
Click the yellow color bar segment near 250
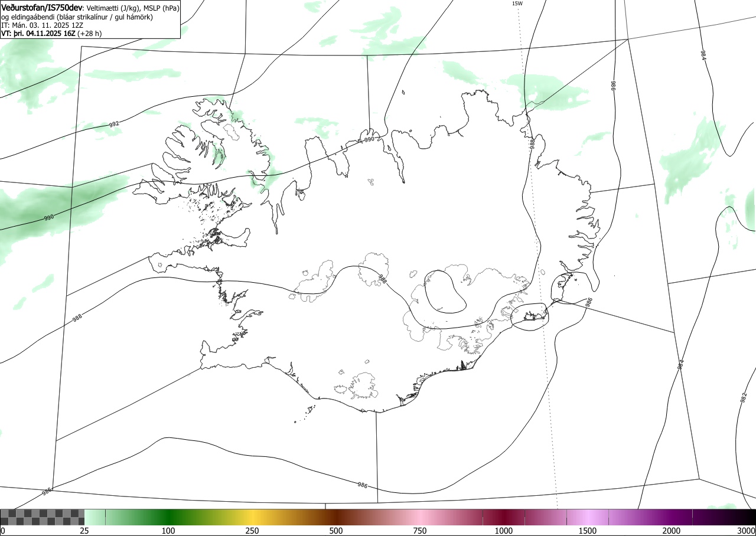[x=252, y=517]
